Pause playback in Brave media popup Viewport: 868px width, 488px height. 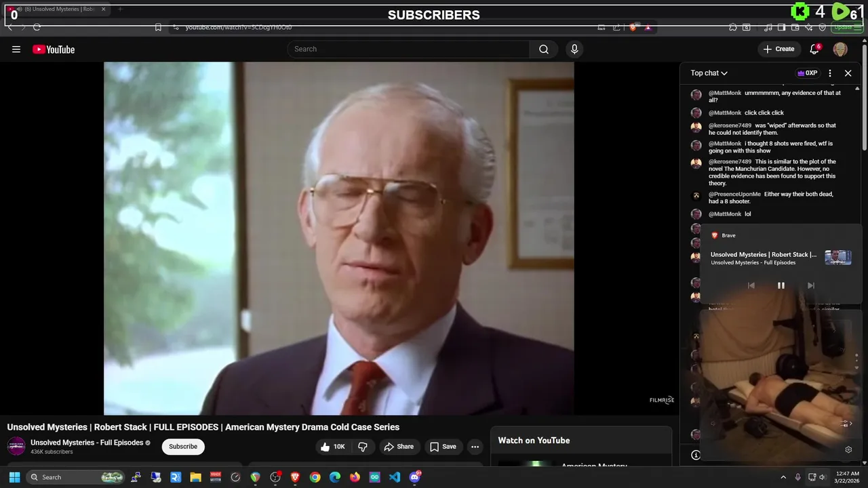(781, 285)
